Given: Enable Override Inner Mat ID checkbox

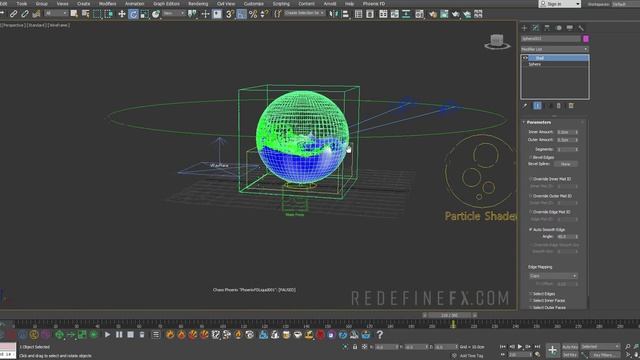Looking at the screenshot, I should pyautogui.click(x=531, y=179).
